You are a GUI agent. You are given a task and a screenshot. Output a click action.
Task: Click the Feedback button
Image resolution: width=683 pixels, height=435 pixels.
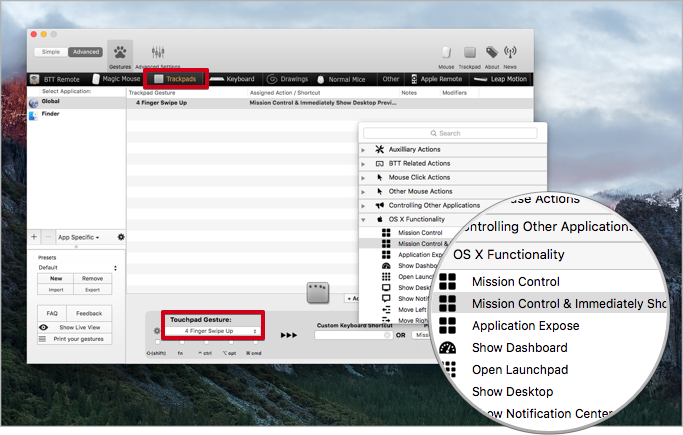pyautogui.click(x=89, y=313)
